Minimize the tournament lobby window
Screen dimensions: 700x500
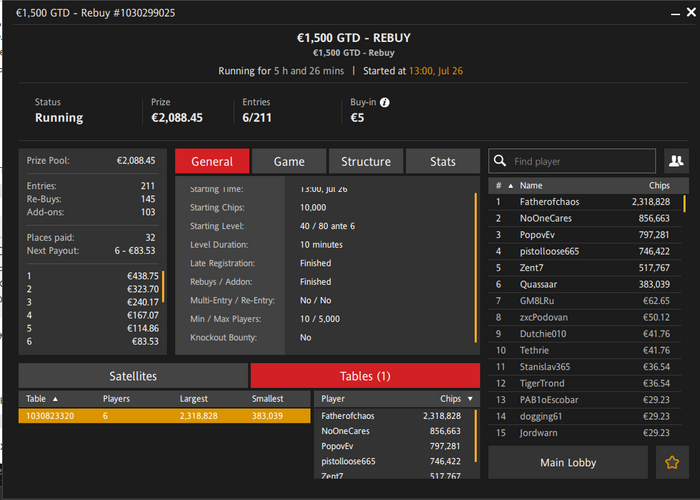[675, 13]
